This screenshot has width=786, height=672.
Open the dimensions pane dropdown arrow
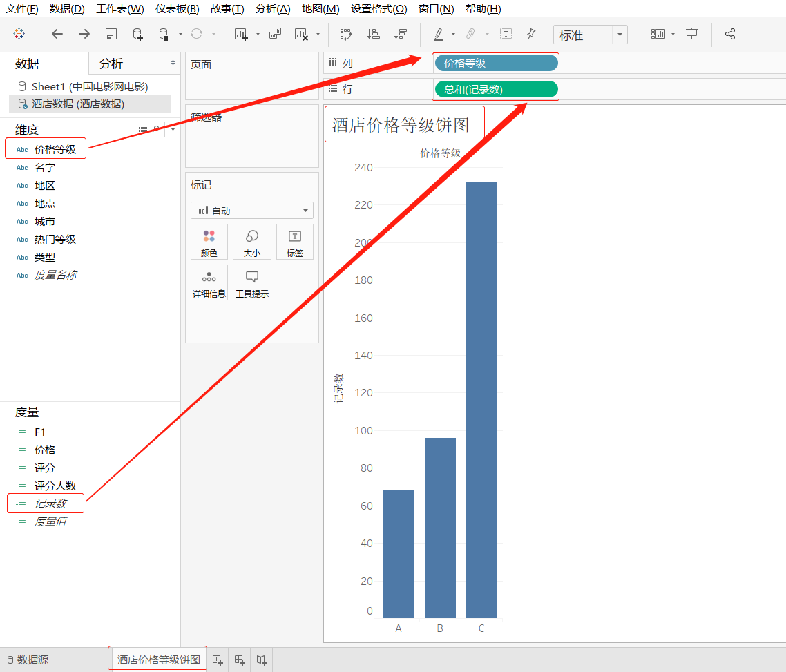[x=173, y=129]
